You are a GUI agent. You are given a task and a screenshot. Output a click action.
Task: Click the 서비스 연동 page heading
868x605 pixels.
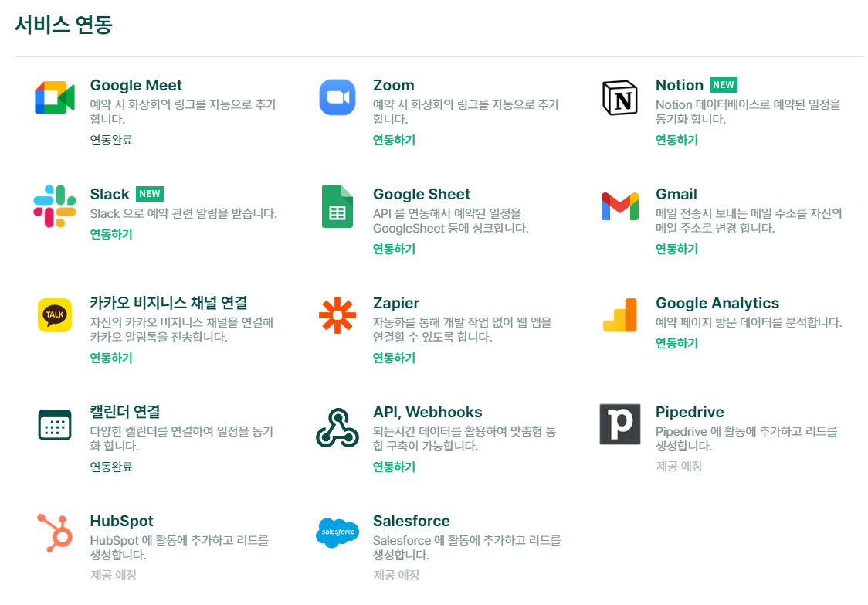[63, 25]
